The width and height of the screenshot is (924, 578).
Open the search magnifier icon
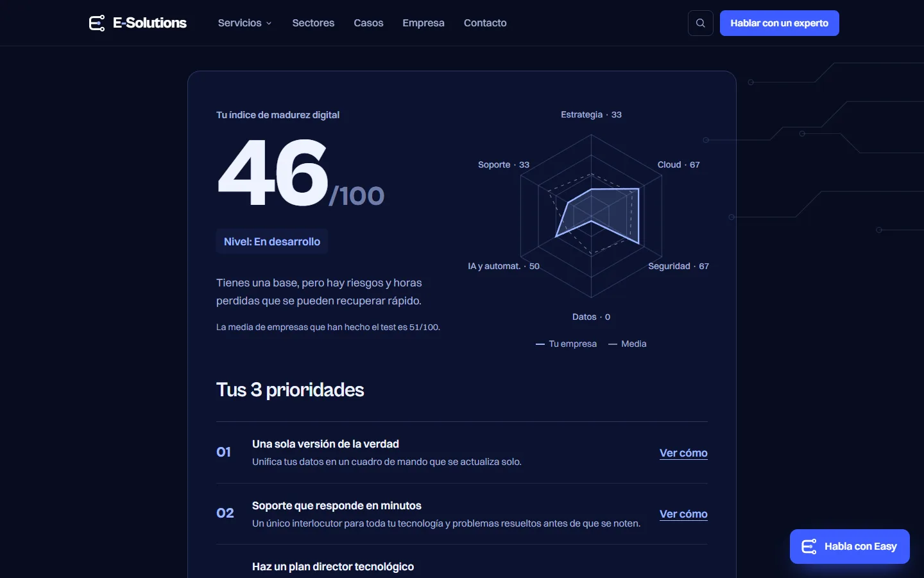701,23
